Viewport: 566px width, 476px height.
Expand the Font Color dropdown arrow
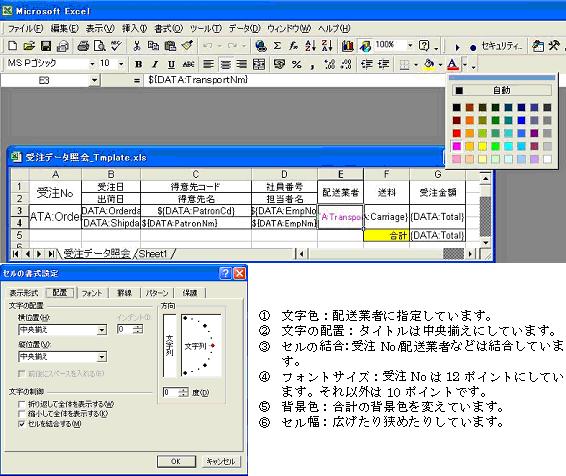tap(465, 65)
